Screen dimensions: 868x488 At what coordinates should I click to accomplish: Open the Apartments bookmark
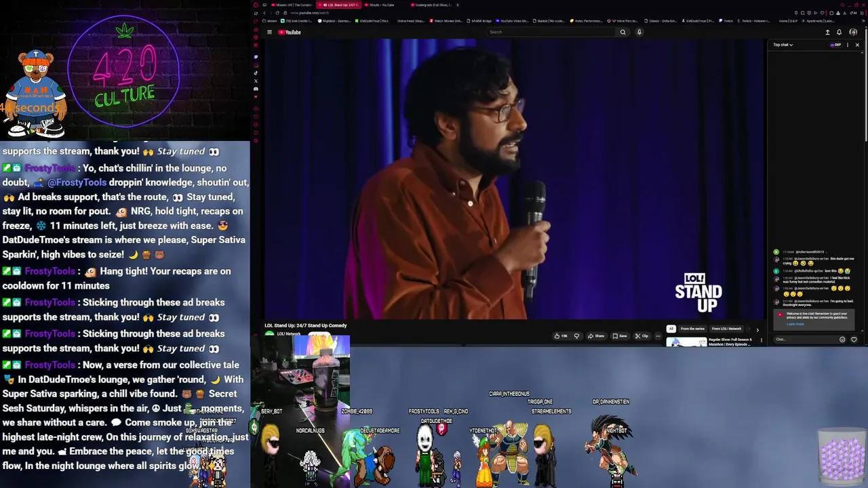(818, 21)
